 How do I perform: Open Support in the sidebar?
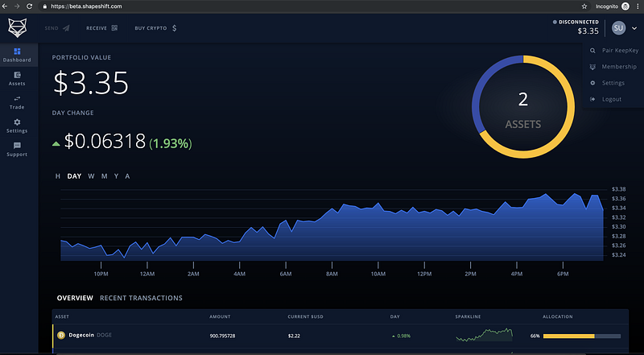17,150
